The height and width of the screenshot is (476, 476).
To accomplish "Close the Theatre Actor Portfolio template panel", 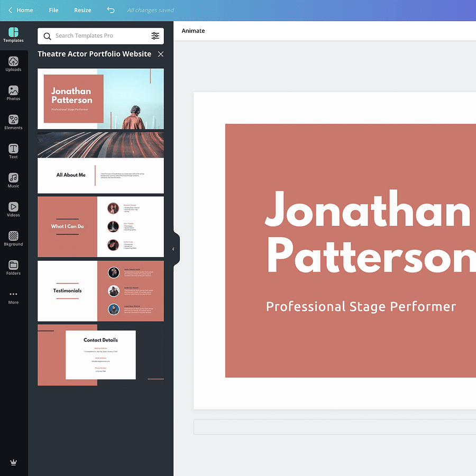I will (161, 54).
